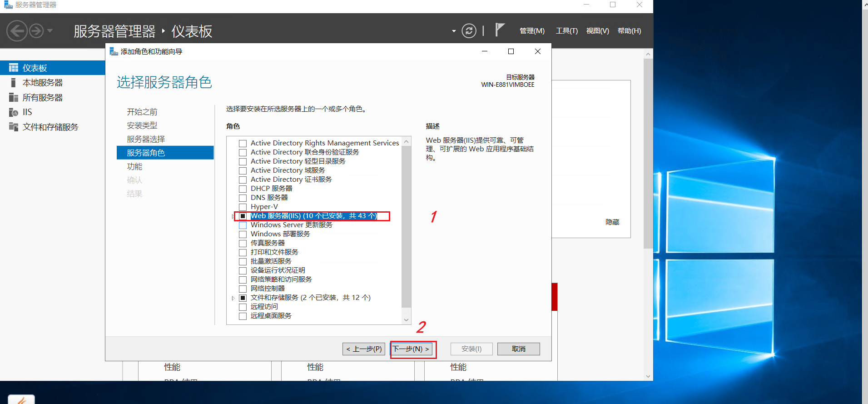Go to the 开始之前 wizard step

click(142, 112)
